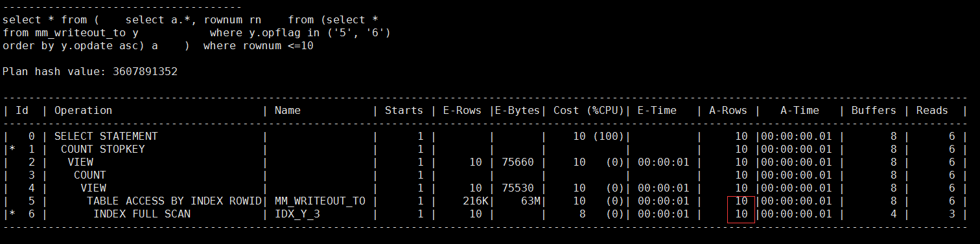Click Buffers value 4 in IDX_Y_3 row
980x244 pixels.
[x=893, y=214]
